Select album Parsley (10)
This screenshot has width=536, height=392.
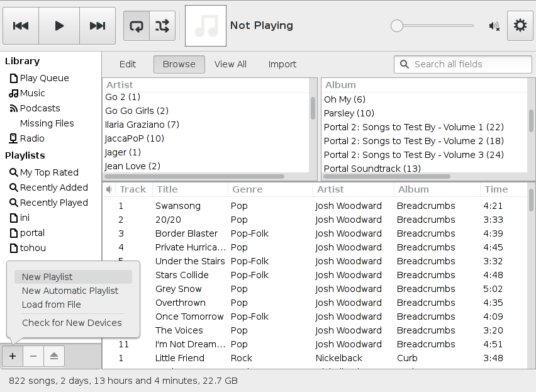click(424, 113)
